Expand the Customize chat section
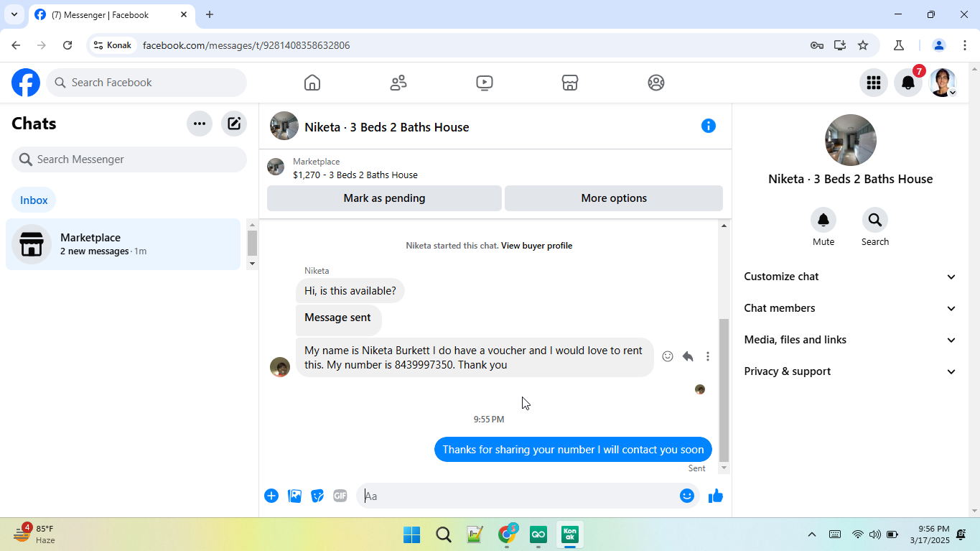Viewport: 980px width, 551px height. point(851,277)
